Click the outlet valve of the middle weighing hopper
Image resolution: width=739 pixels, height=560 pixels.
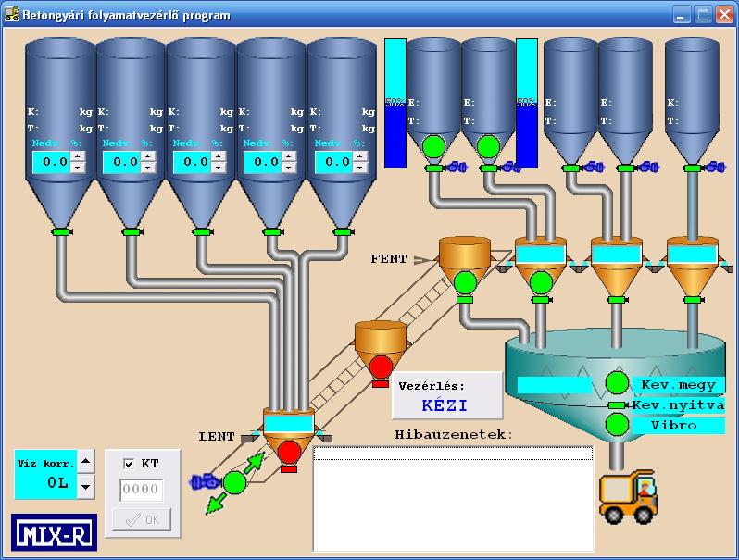tap(618, 300)
